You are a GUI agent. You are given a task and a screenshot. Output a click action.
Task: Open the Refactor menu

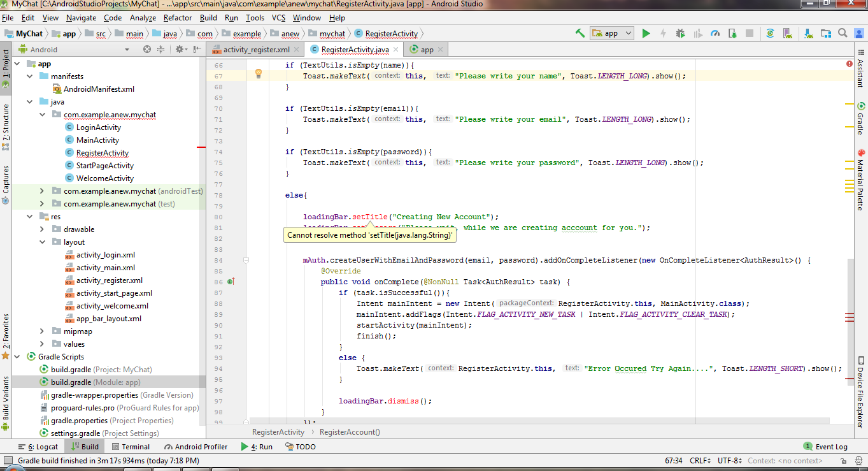[x=178, y=18]
